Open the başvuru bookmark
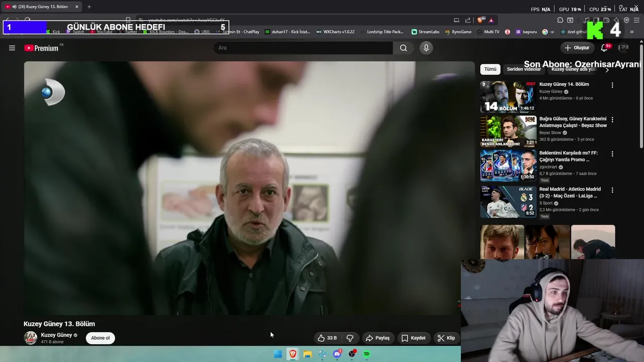The width and height of the screenshot is (644, 362). tap(526, 32)
